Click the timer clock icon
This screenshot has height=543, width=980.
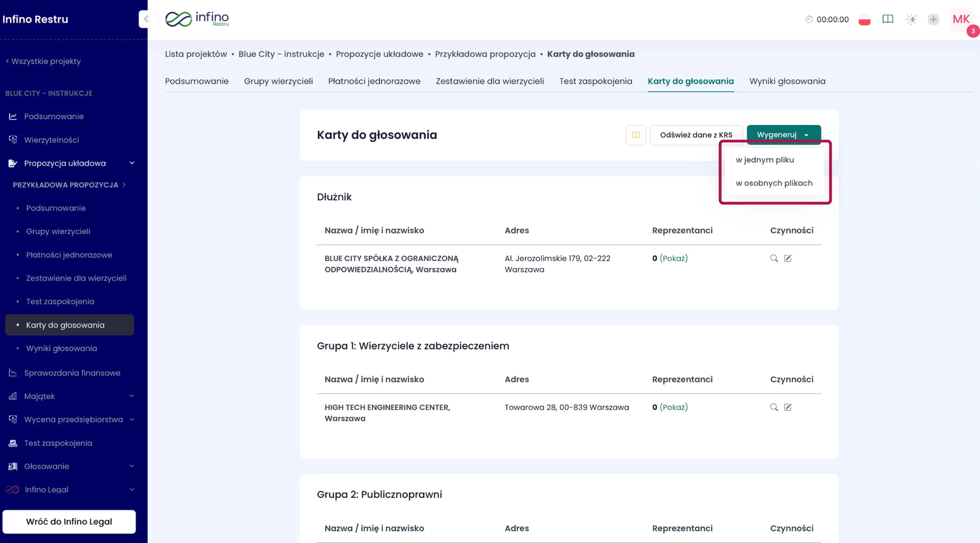tap(809, 20)
